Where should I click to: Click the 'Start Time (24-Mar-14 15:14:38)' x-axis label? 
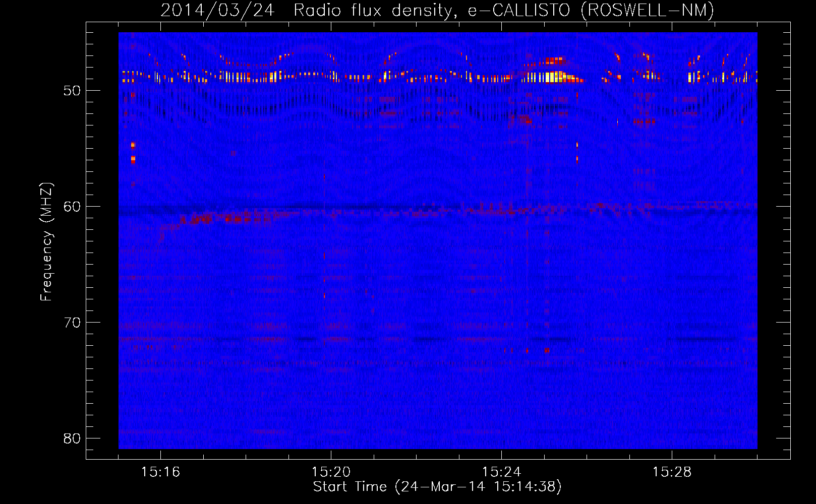437,487
